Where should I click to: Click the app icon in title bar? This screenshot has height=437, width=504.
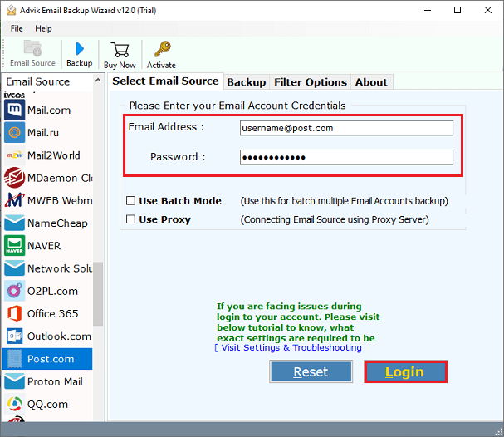[x=11, y=10]
